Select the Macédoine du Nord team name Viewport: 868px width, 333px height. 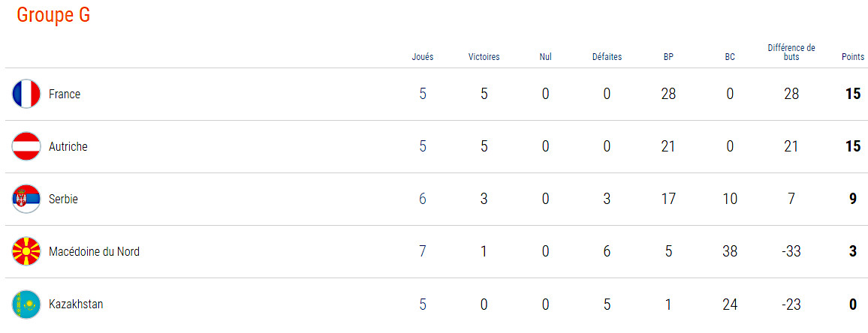point(94,252)
